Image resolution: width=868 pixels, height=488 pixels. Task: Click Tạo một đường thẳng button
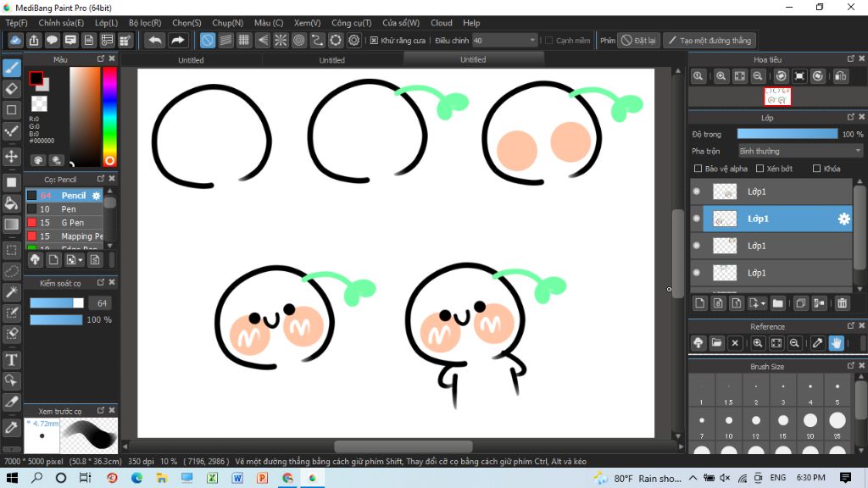point(709,41)
